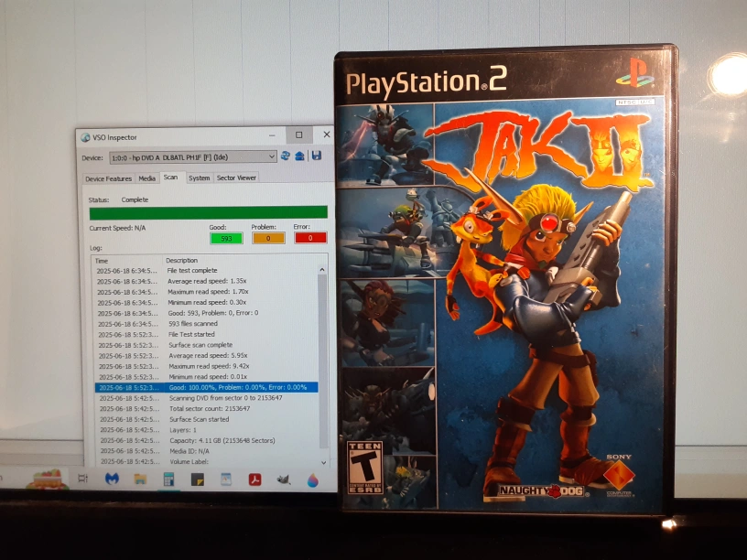Select the 'Surface scan complete' log entry
The image size is (747, 560).
coord(200,345)
